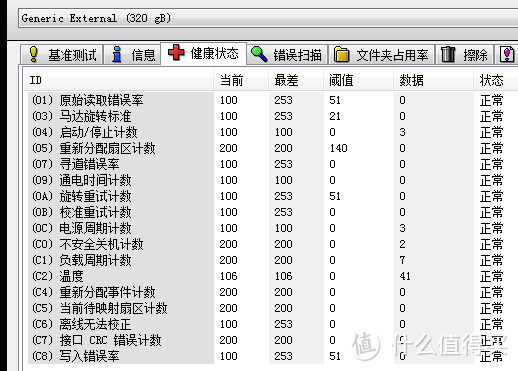This screenshot has height=371, width=518.
Task: Select row (C6) 离线无法校正
Action: [x=272, y=324]
